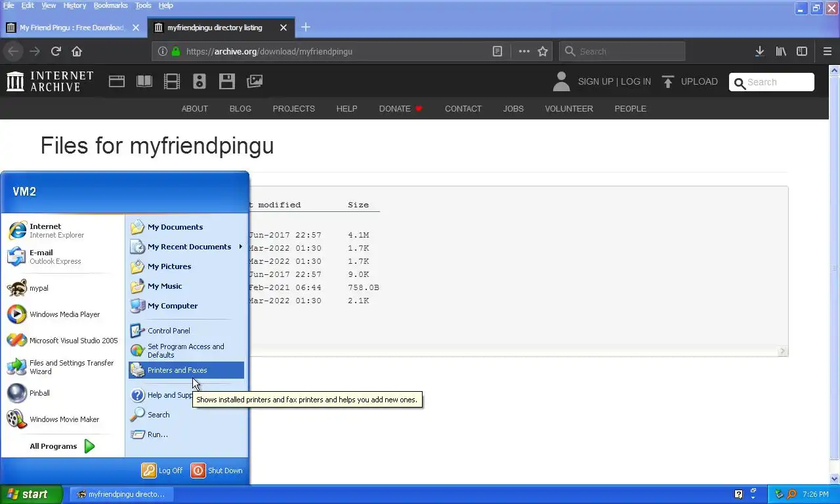Start Files and Settings Transfer Wizard
This screenshot has width=840, height=504.
[x=63, y=367]
